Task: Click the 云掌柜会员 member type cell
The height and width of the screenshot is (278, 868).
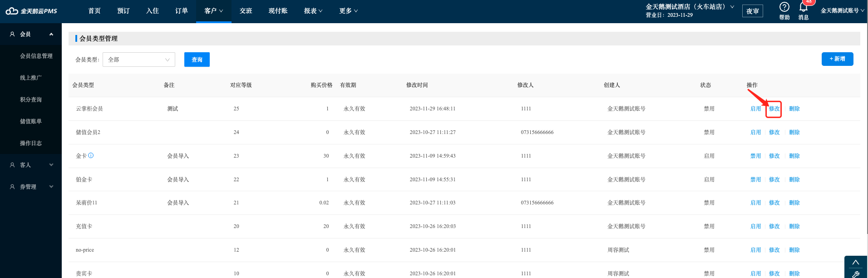Action: pos(89,109)
